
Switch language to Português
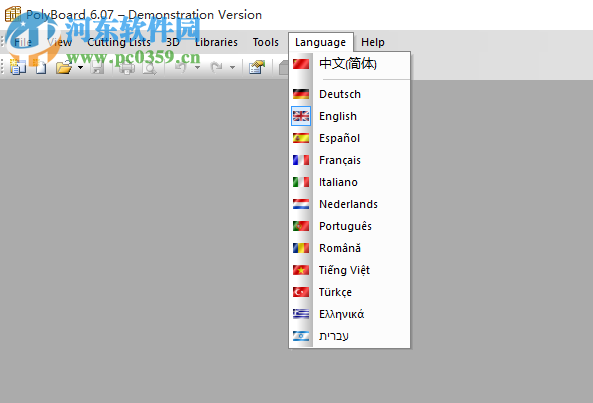(349, 226)
